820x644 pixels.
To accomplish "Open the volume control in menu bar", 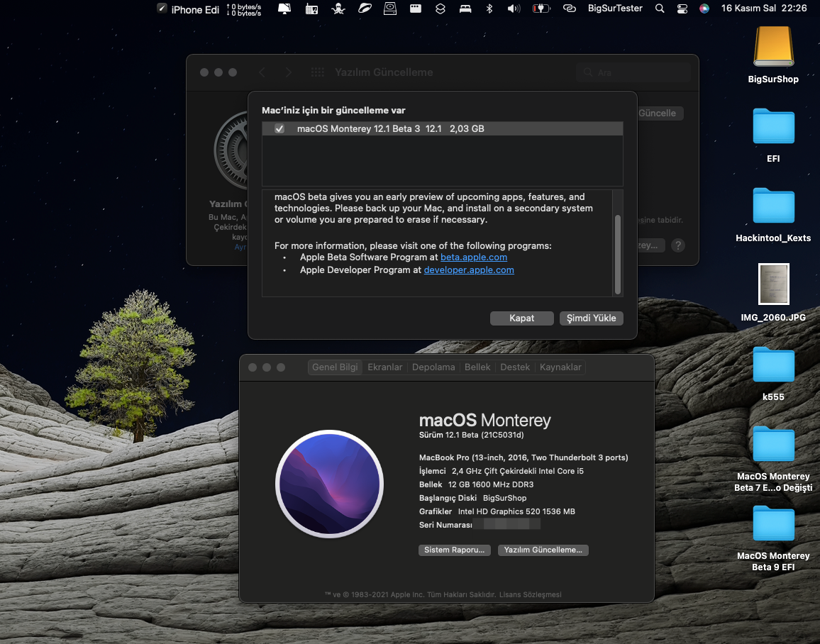I will [x=514, y=9].
